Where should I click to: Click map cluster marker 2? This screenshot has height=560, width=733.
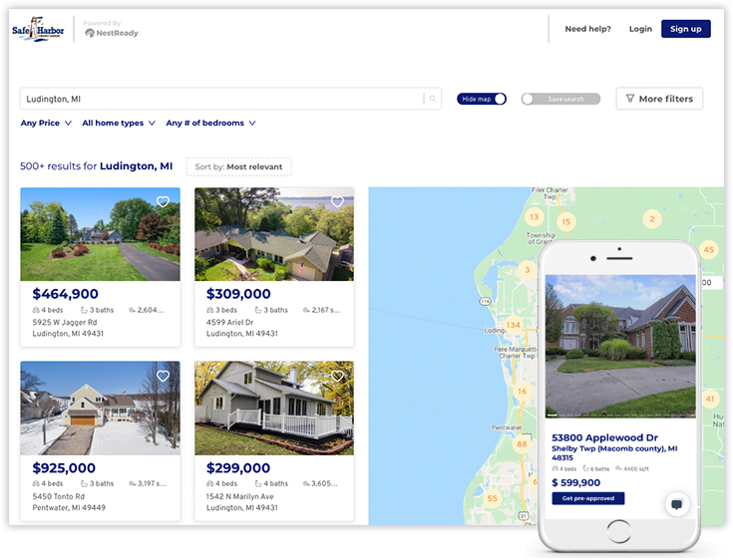(651, 218)
